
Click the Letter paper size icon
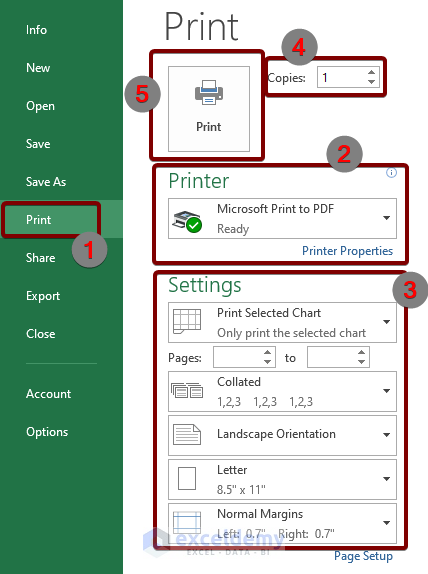(x=187, y=478)
